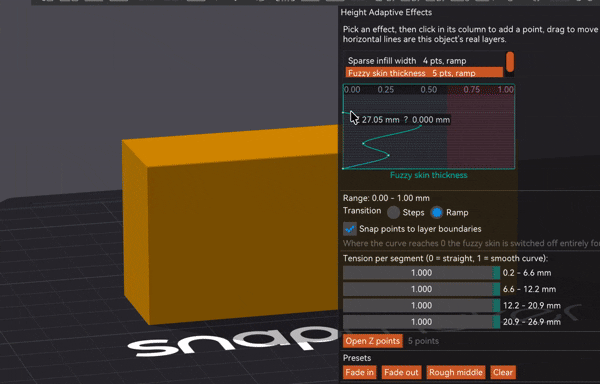Select the Fuzzy skin thickness effect row

pyautogui.click(x=424, y=73)
